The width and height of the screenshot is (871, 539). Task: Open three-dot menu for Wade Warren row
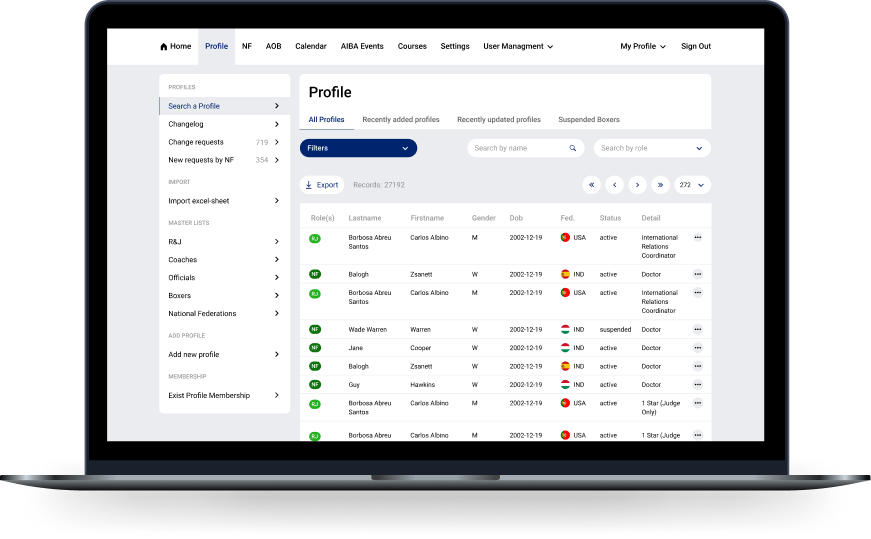coord(697,329)
